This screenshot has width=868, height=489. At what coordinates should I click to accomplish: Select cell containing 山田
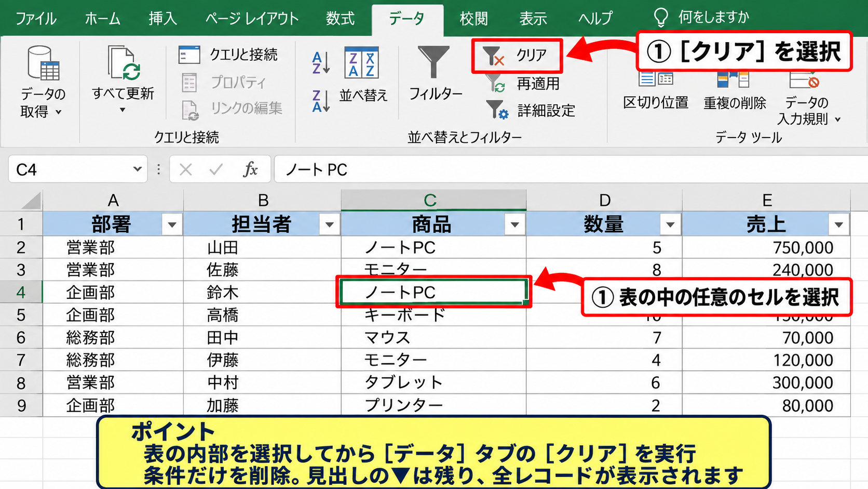tap(262, 247)
